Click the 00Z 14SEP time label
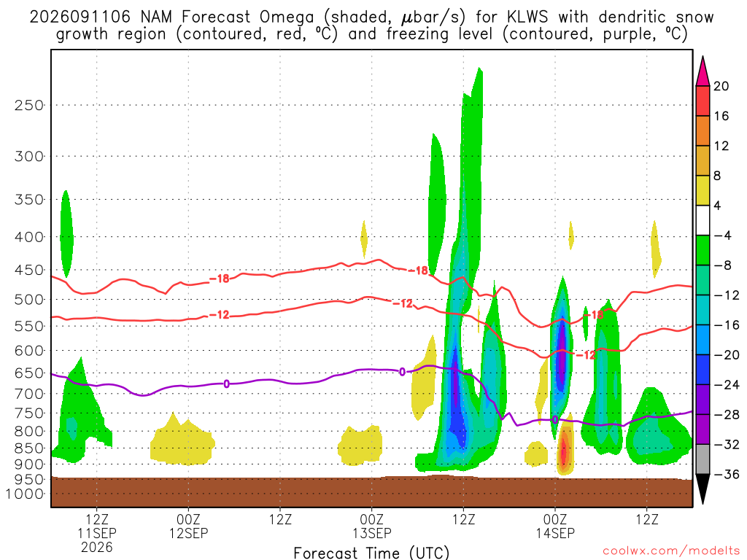Viewport: 747px width, 560px height. pyautogui.click(x=555, y=526)
